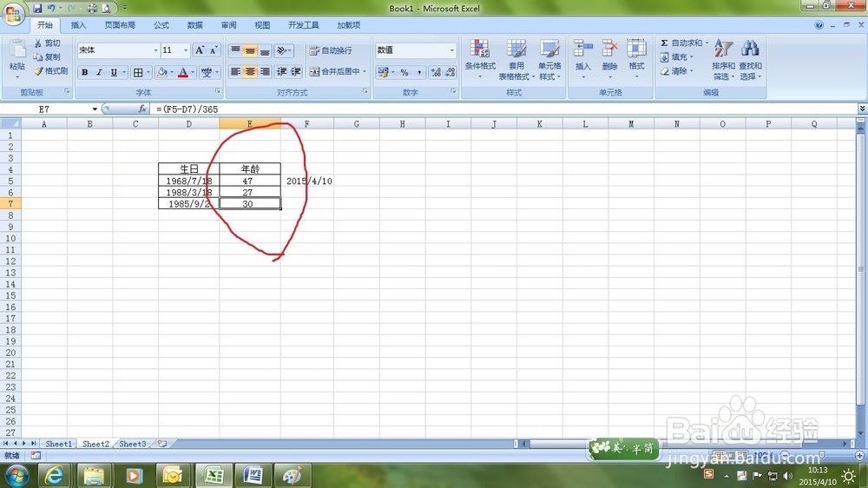Toggle italic formatting
Screen dimensions: 868x488
pos(99,72)
